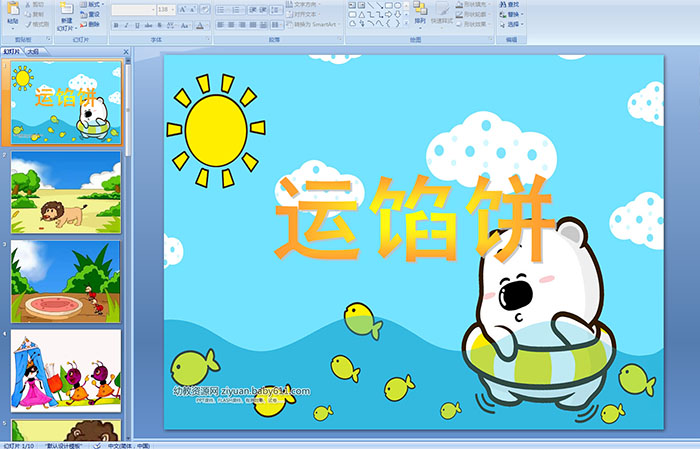The image size is (700, 449).
Task: Click the Grow Font icon
Action: (182, 9)
